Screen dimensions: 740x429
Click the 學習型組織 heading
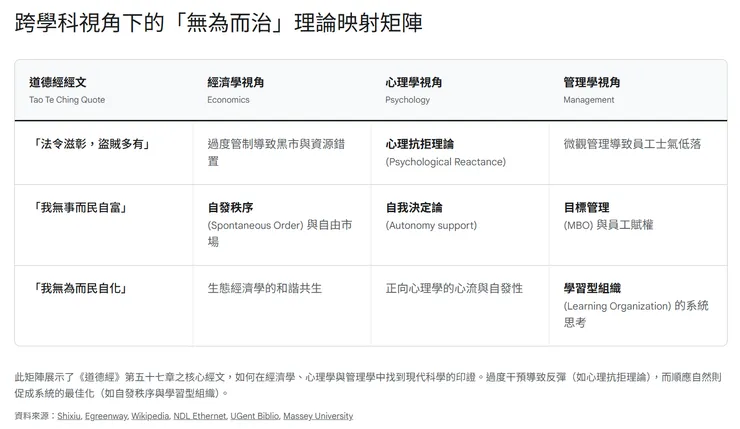pyautogui.click(x=591, y=288)
